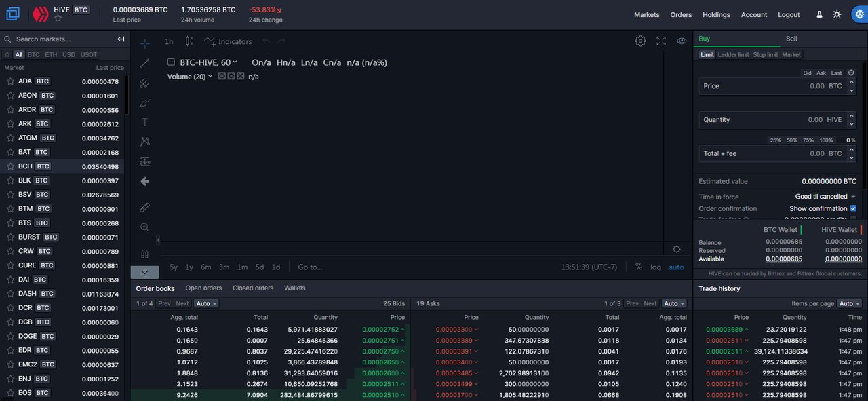This screenshot has width=868, height=401.
Task: Toggle chart objects visibility eye
Action: (682, 41)
